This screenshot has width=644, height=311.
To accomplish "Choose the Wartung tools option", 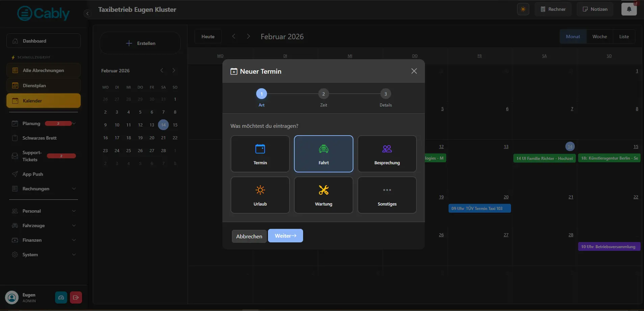I will click(x=323, y=195).
